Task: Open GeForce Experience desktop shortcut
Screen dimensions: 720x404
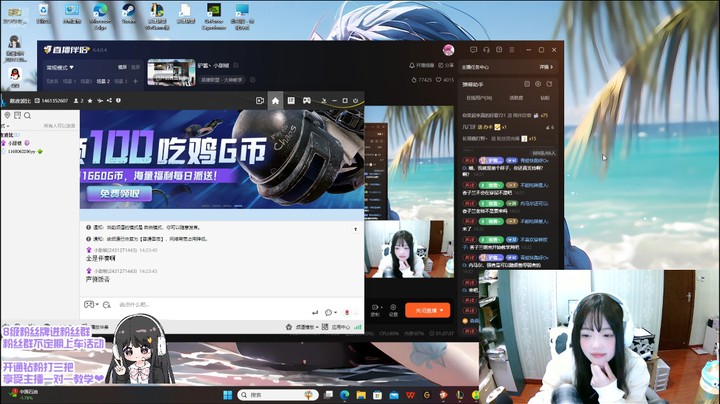Action: tap(214, 17)
